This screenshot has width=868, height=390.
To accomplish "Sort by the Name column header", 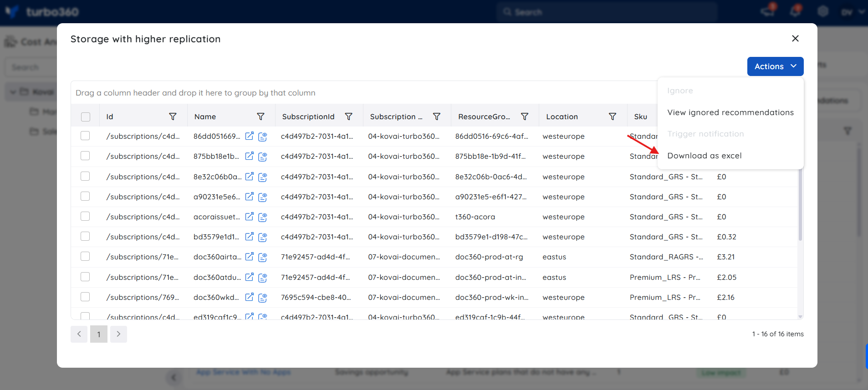I will [x=205, y=116].
